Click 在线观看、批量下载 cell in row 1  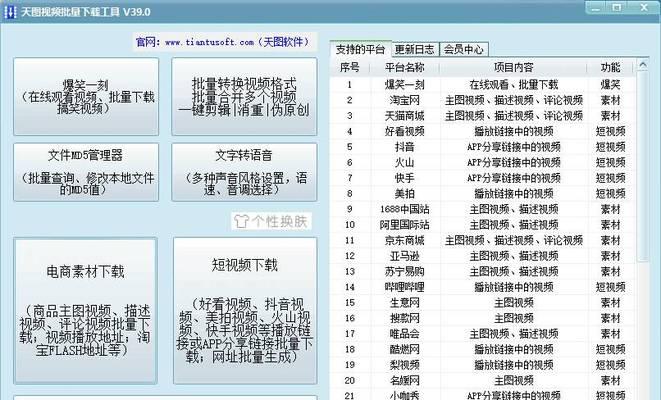[513, 85]
